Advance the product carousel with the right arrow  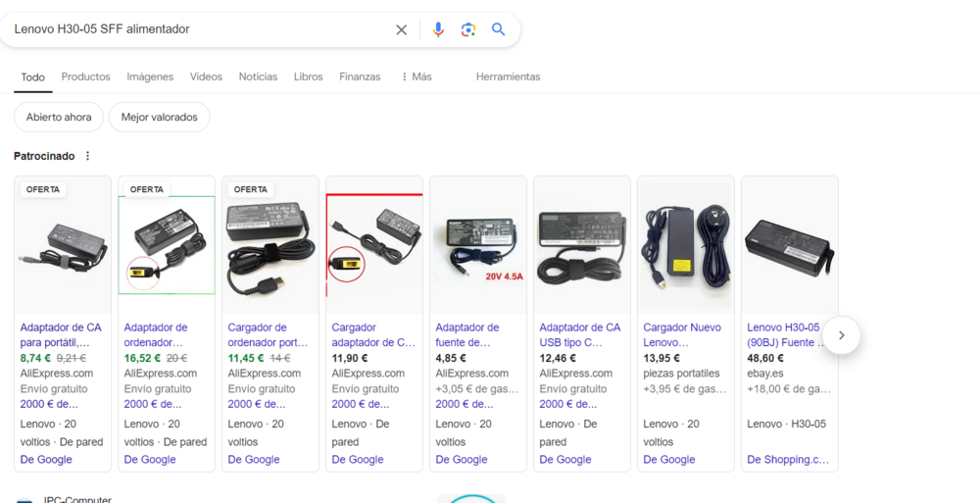click(841, 335)
